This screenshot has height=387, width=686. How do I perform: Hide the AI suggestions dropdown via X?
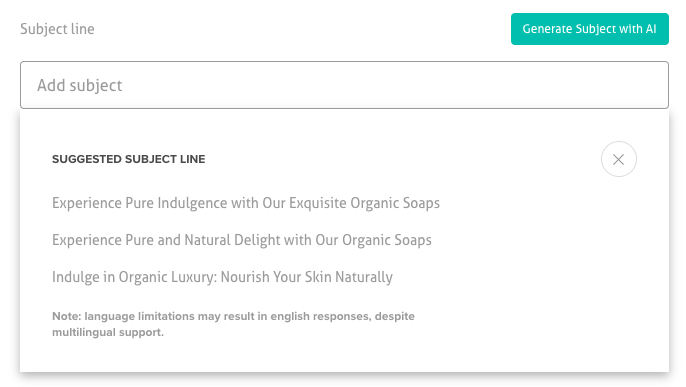(x=619, y=159)
